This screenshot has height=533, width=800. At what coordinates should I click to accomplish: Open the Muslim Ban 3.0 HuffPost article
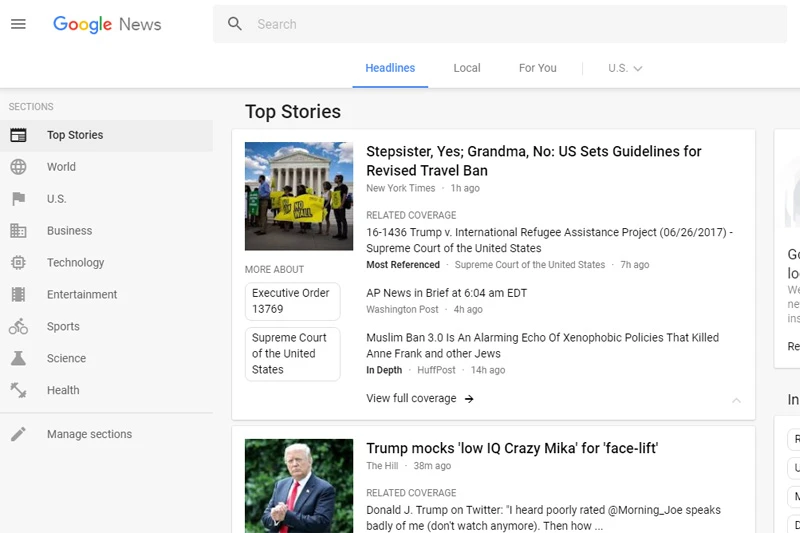542,345
